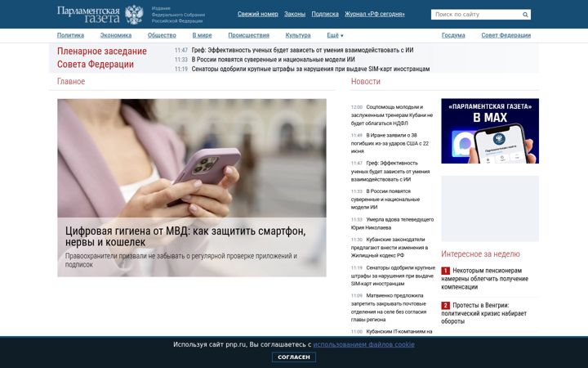588x368 pixels.
Task: Open Цифровая гигиена от МВД headline
Action: pos(185,236)
